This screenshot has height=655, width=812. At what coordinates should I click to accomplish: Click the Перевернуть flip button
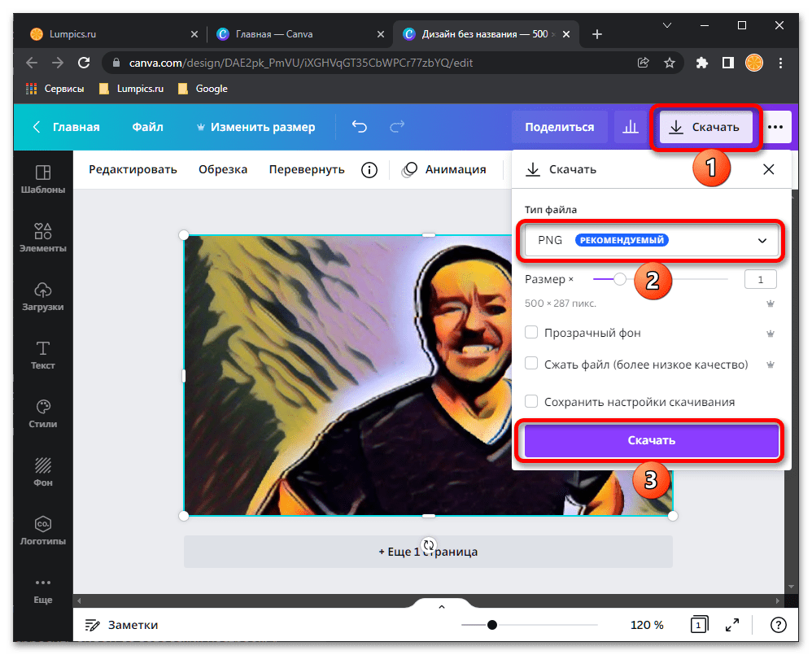click(307, 169)
